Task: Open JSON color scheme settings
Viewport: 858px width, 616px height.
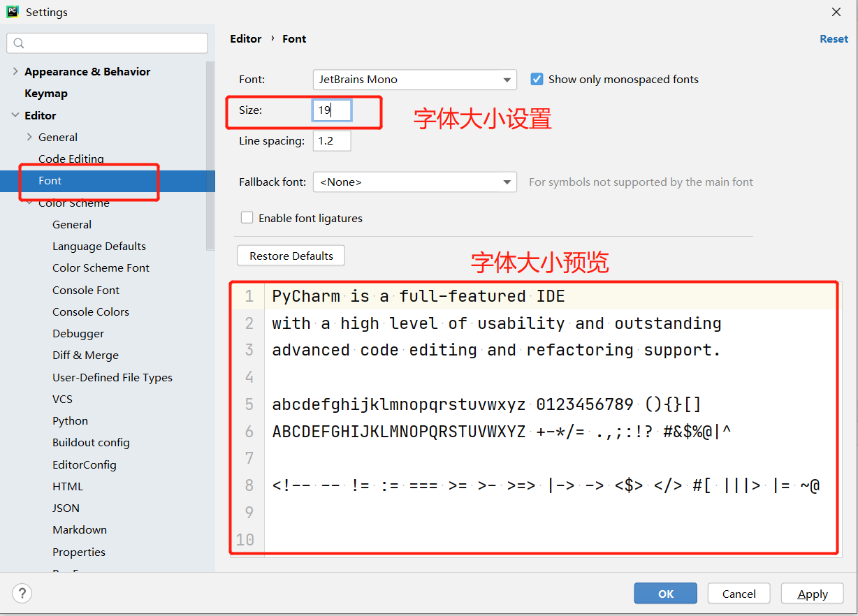Action: [66, 508]
